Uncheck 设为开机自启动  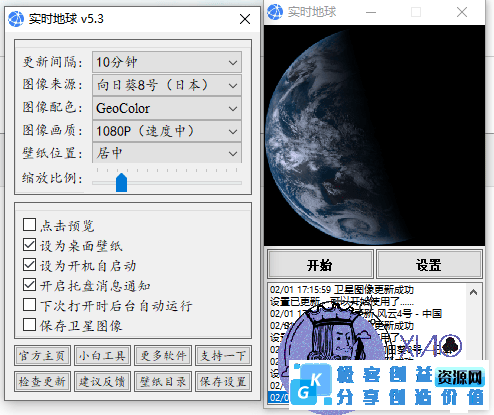click(x=30, y=265)
